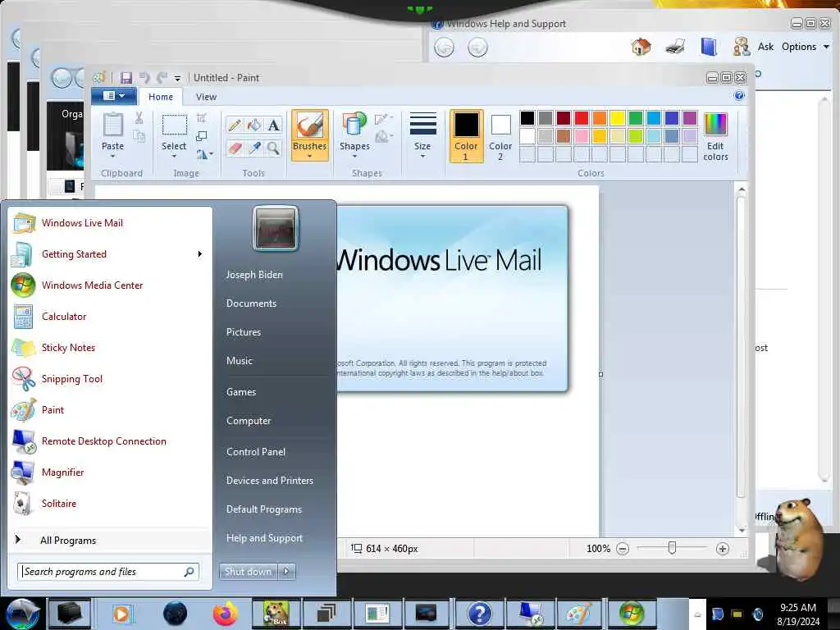Viewport: 840px width, 630px height.
Task: Select the Color picker eyedropper tool
Action: coord(254,148)
